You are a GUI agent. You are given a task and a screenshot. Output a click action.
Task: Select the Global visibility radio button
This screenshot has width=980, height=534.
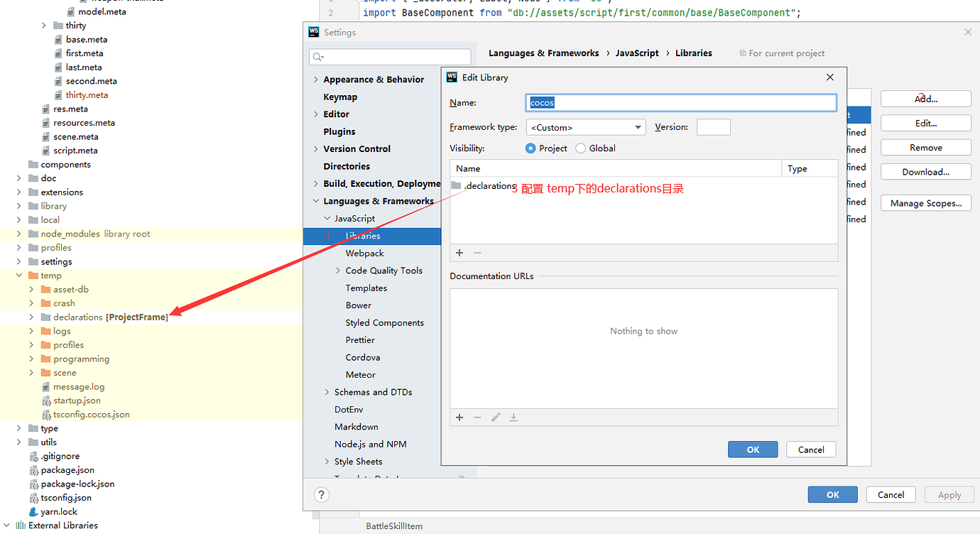click(x=581, y=148)
